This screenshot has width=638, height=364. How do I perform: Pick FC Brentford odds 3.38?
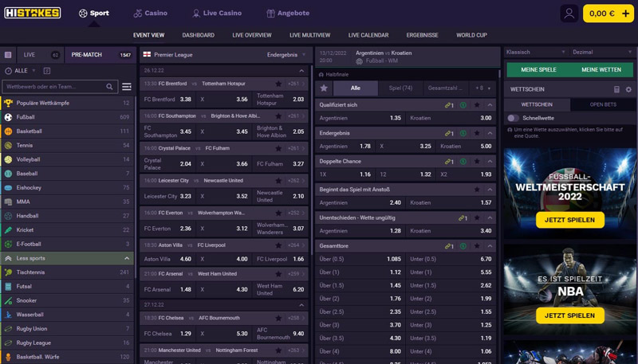[x=167, y=100]
